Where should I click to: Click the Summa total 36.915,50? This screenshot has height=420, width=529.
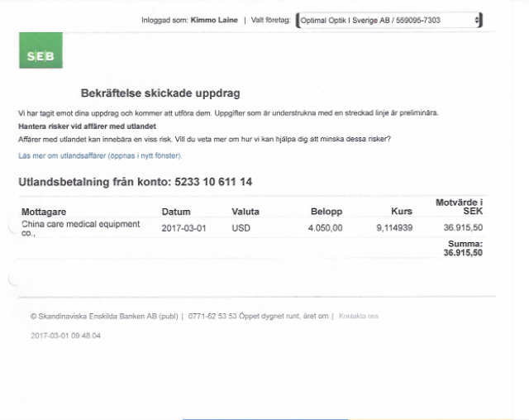[x=463, y=253]
